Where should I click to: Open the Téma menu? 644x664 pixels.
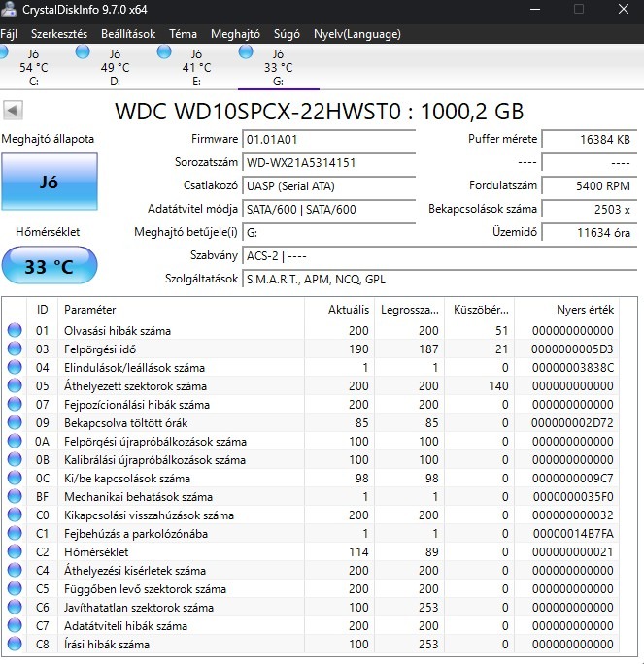tap(183, 34)
